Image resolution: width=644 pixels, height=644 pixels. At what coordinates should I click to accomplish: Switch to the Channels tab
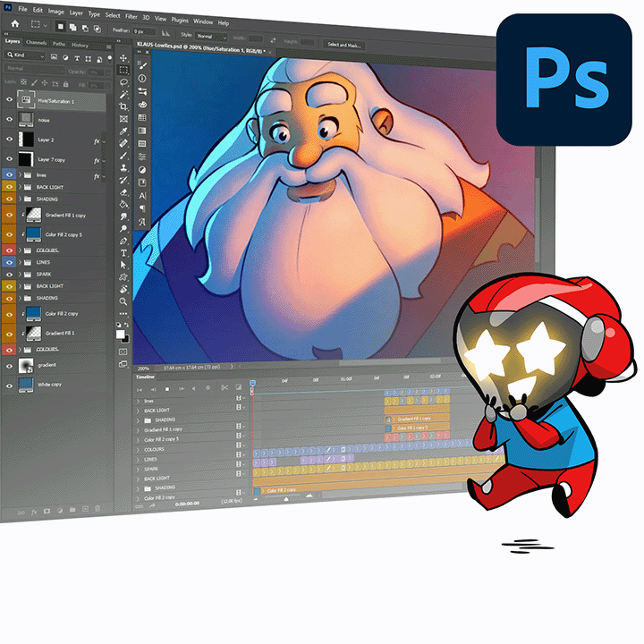(36, 42)
